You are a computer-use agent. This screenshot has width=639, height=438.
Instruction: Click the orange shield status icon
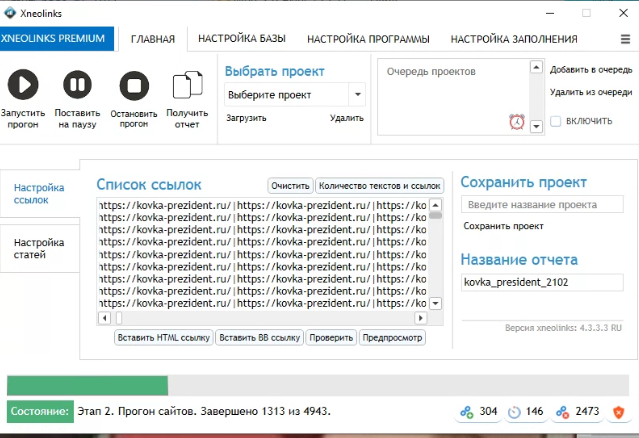click(x=619, y=412)
